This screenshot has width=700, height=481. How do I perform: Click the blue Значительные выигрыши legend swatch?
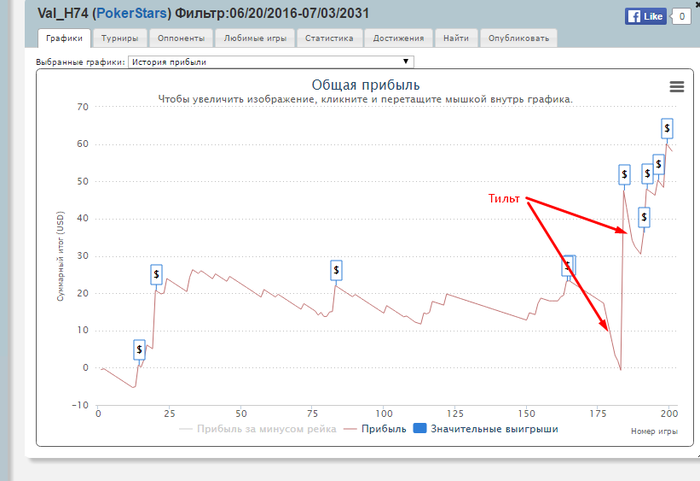pos(420,428)
